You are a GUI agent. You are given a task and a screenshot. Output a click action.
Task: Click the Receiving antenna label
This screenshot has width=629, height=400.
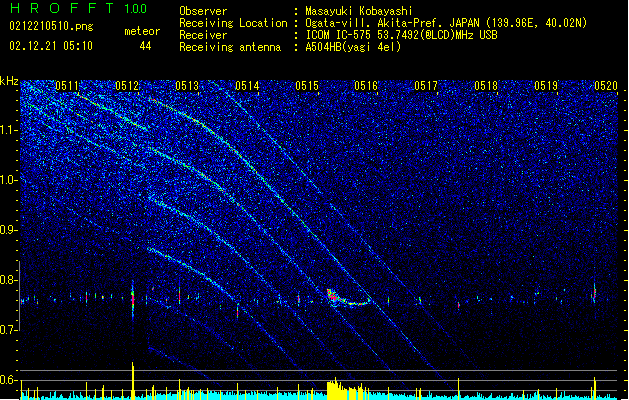pos(230,47)
